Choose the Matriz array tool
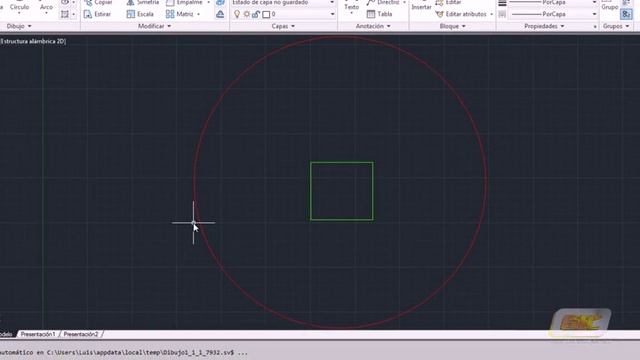640x360 pixels. (x=180, y=14)
